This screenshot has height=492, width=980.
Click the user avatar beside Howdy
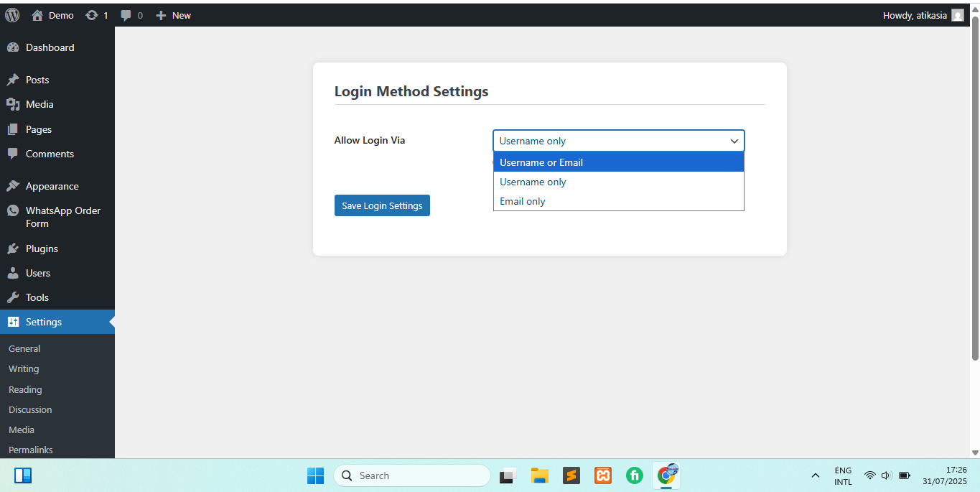tap(958, 15)
